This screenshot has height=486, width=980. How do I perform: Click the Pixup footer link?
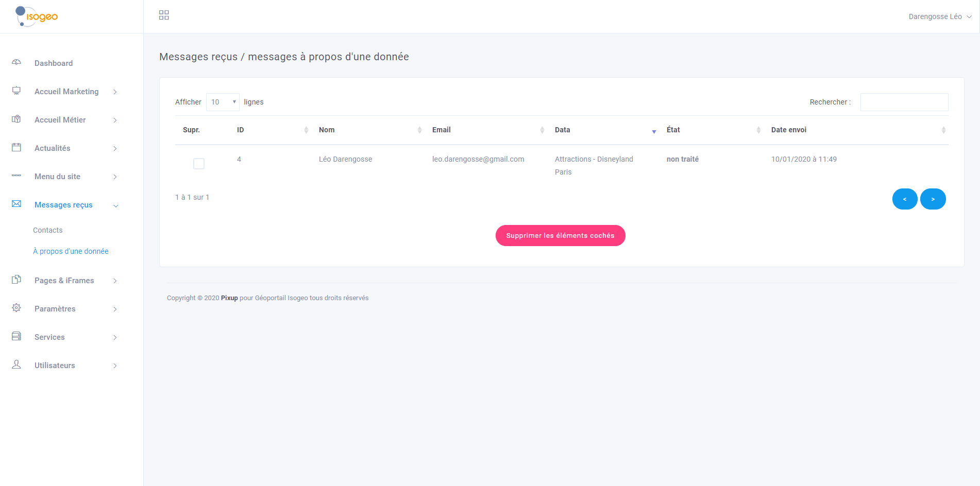click(229, 298)
